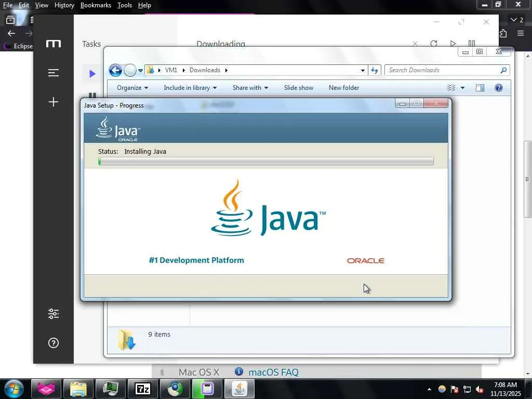Viewport: 532px width, 399px height.
Task: Click Explorer forward navigation button
Action: tap(129, 70)
